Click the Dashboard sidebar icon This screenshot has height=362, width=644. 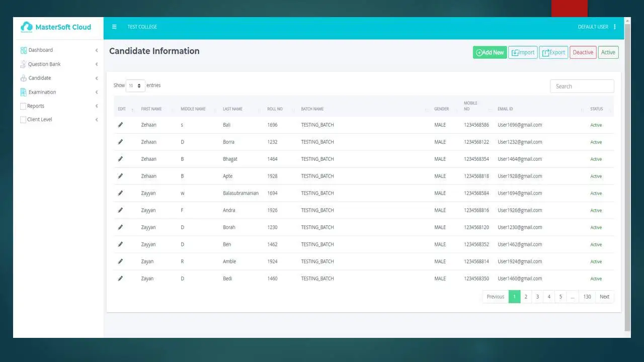pyautogui.click(x=23, y=50)
